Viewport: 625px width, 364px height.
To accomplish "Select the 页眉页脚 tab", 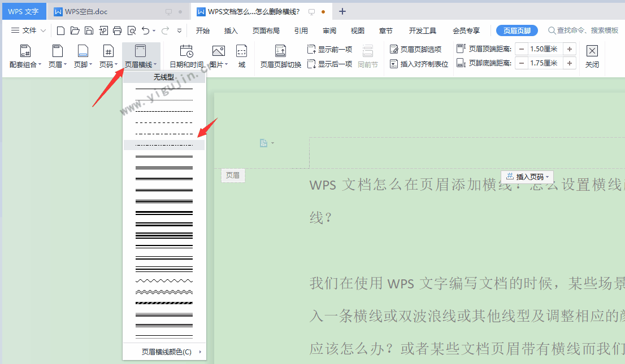I will (517, 30).
